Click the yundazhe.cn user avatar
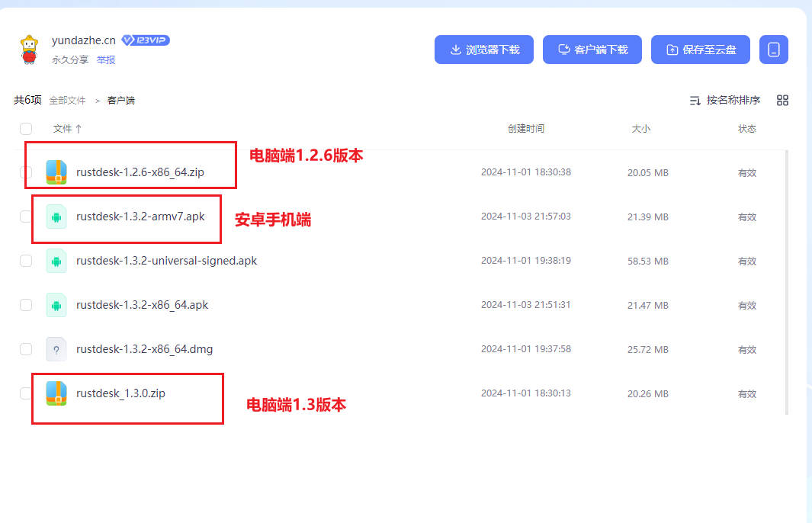This screenshot has width=812, height=523. click(29, 50)
